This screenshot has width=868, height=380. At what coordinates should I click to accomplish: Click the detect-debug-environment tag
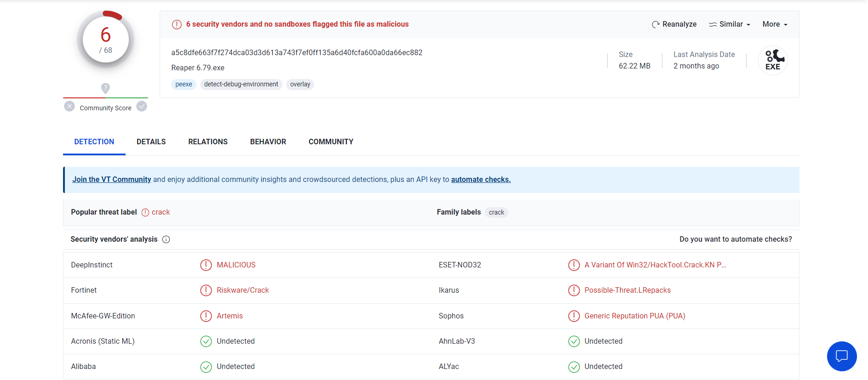point(241,85)
